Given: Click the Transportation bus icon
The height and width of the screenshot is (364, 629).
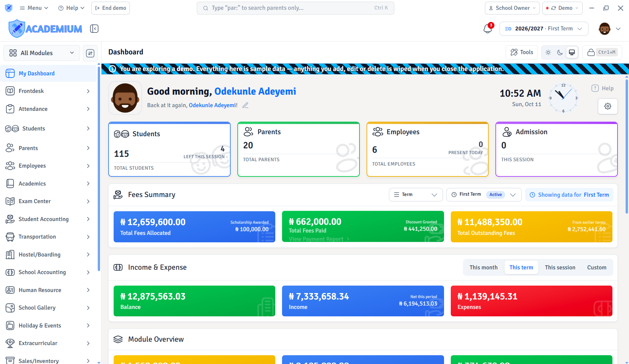Looking at the screenshot, I should coord(10,237).
